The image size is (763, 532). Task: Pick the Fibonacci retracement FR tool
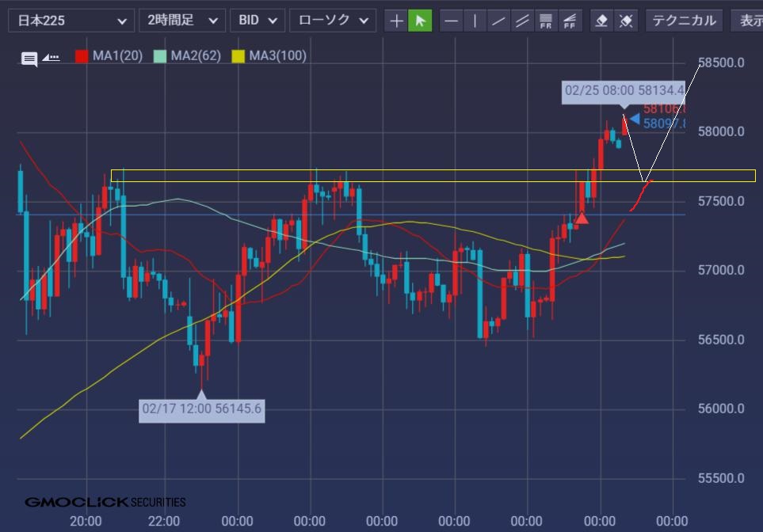click(x=546, y=21)
